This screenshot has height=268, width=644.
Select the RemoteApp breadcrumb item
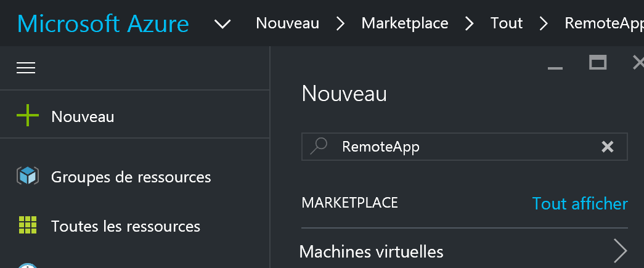(x=603, y=24)
